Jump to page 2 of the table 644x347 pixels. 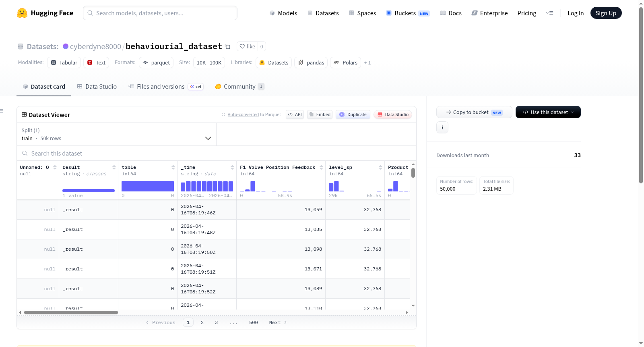pos(202,322)
